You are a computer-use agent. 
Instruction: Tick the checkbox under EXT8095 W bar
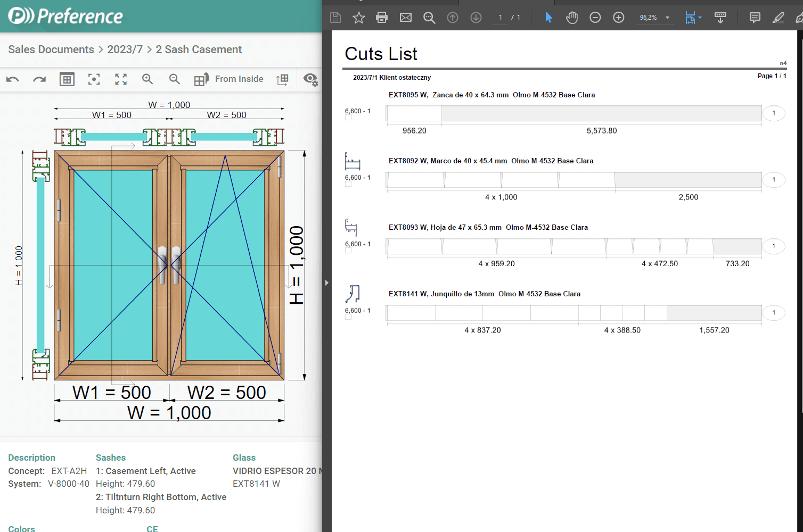click(x=348, y=118)
